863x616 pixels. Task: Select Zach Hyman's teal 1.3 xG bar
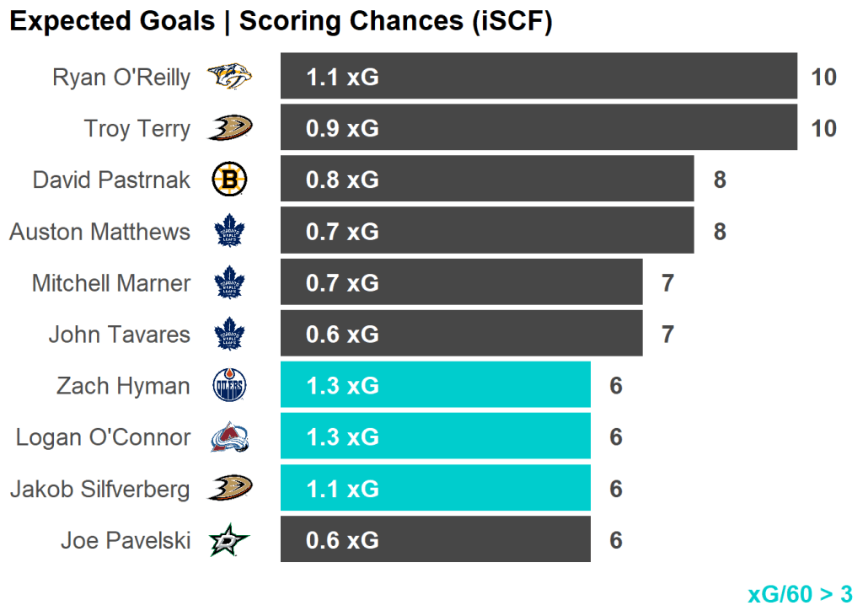[x=435, y=386]
